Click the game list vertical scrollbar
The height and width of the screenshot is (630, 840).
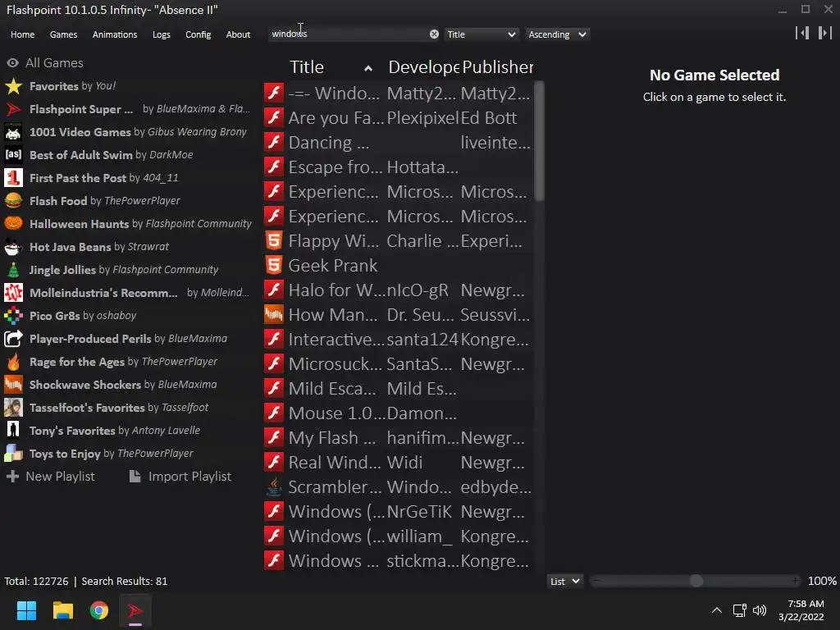[x=540, y=141]
